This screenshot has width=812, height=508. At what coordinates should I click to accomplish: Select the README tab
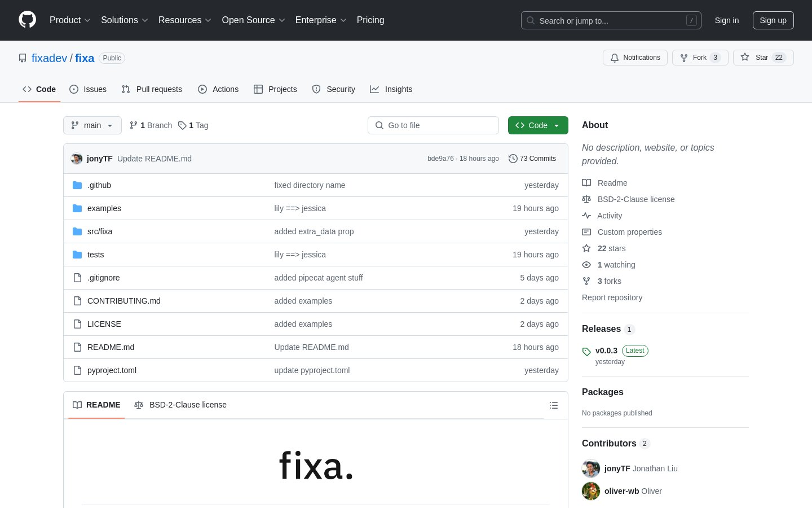coord(96,405)
